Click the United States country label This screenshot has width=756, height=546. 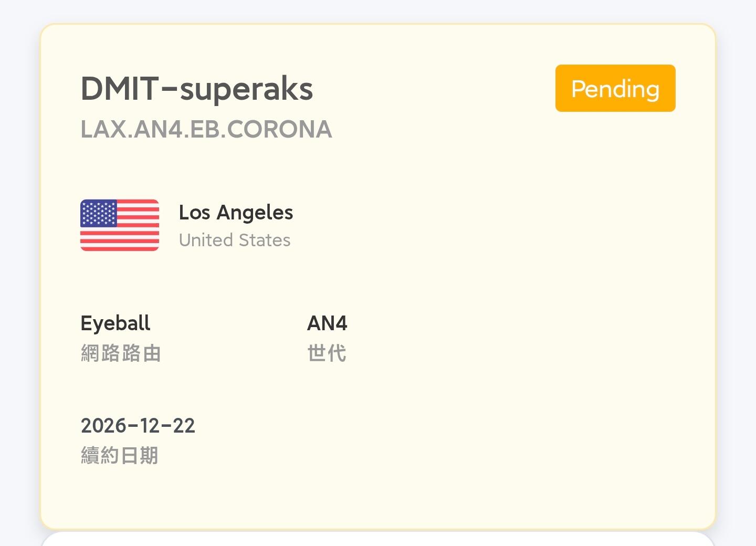point(234,240)
